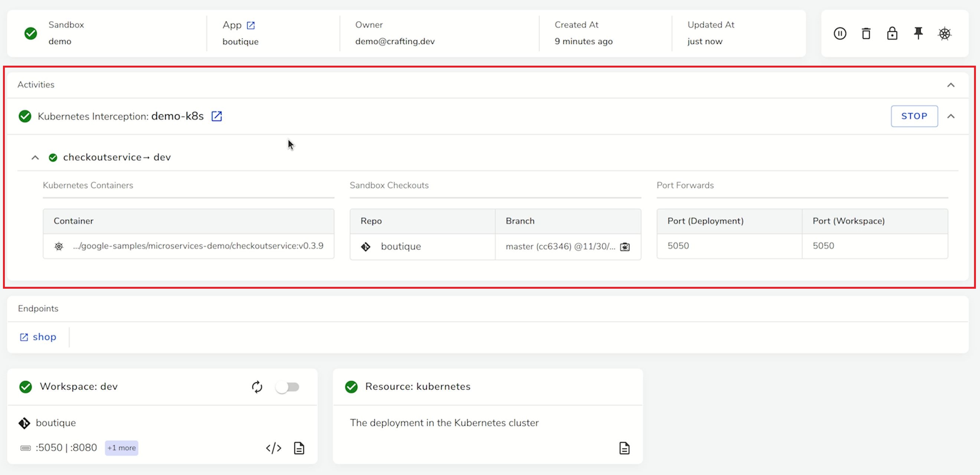The width and height of the screenshot is (980, 475).
Task: Toggle the Workspace dev switch
Action: 288,387
